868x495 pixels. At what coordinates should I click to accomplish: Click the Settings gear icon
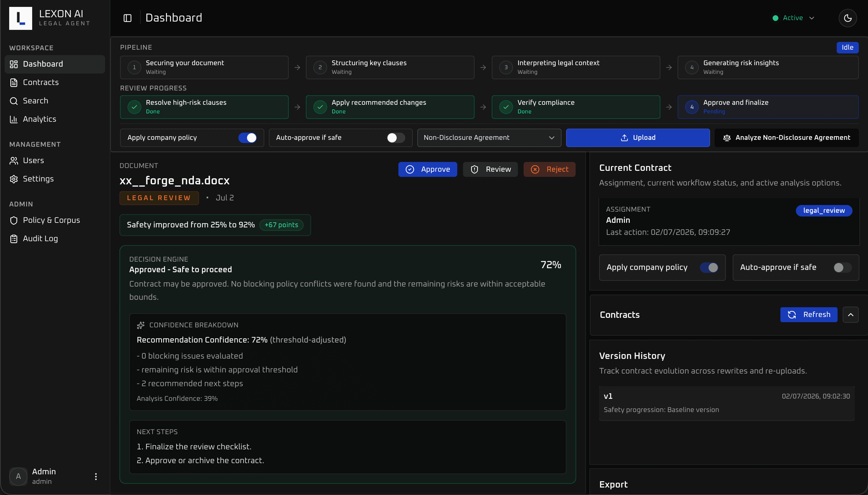click(13, 179)
